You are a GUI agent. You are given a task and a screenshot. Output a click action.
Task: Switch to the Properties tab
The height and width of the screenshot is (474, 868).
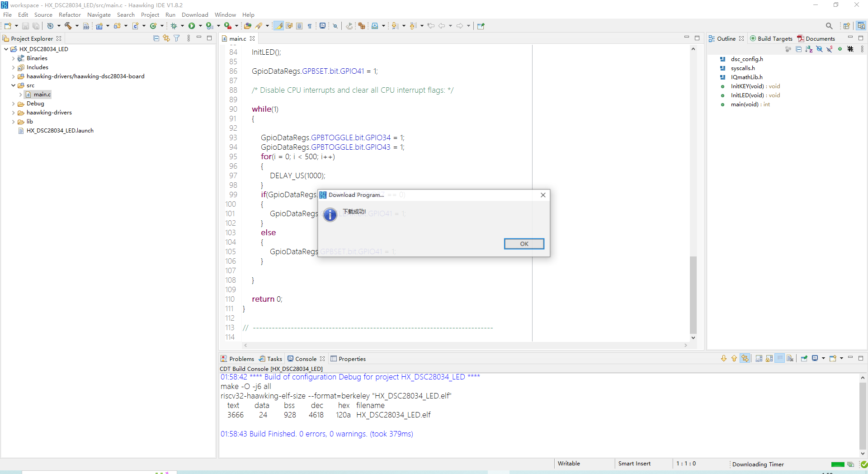pyautogui.click(x=348, y=359)
